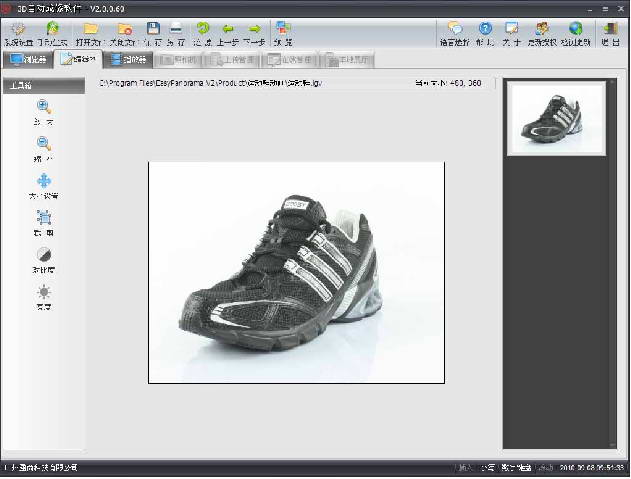Switch to the third tab with blue list icon

(x=128, y=60)
